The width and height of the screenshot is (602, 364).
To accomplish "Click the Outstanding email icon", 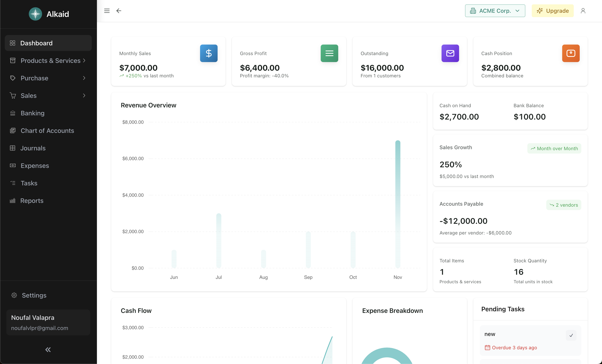I will click(x=450, y=53).
